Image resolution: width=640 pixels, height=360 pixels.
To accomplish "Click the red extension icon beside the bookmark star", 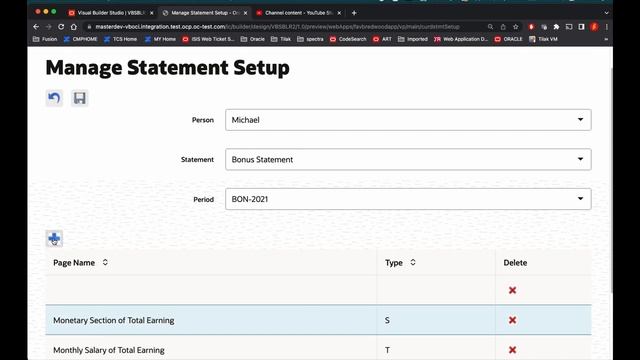I will tap(531, 27).
